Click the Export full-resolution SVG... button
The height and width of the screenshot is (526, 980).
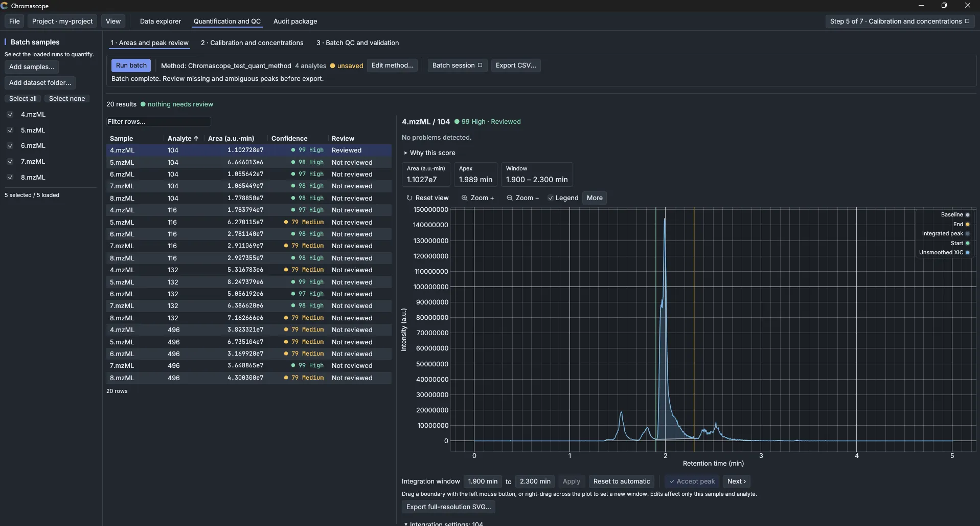coord(448,507)
